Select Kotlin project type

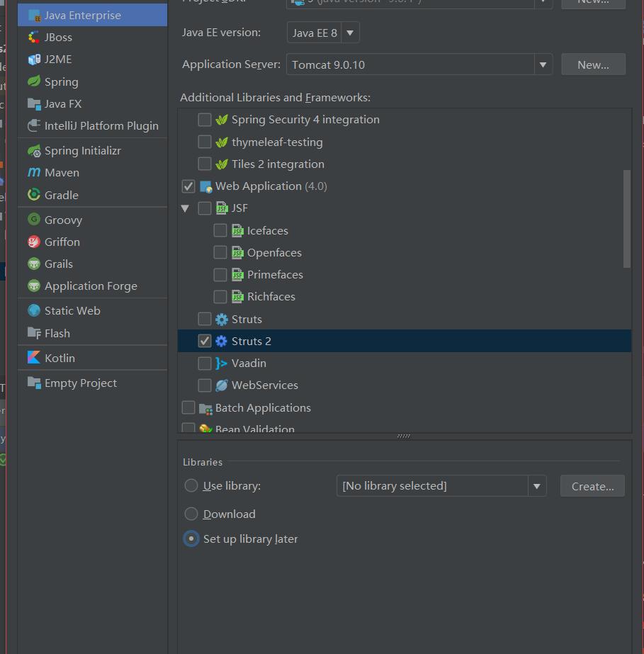[93, 358]
